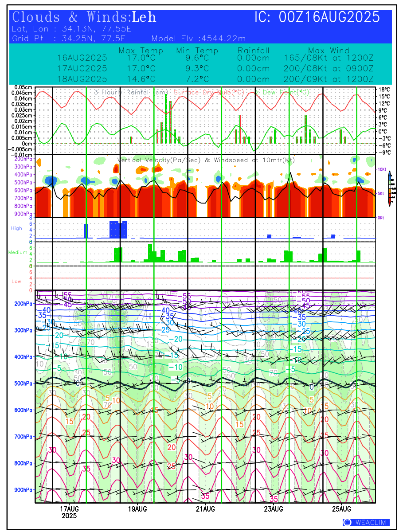399x532 pixels.
Task: Click the 'Max Temp' column header
Action: pyautogui.click(x=141, y=51)
